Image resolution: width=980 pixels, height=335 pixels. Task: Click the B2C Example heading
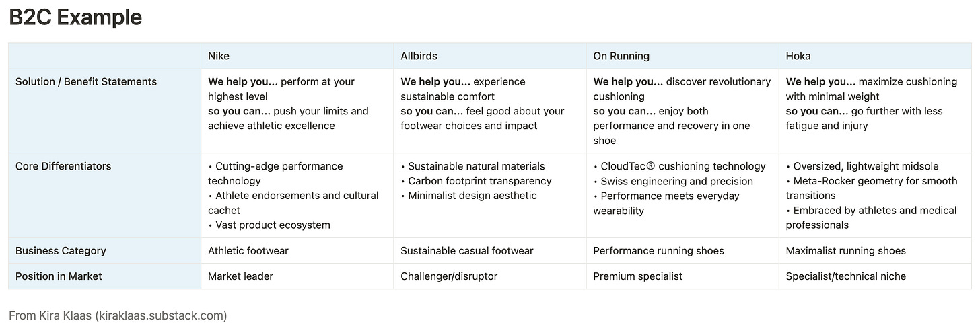(x=75, y=17)
